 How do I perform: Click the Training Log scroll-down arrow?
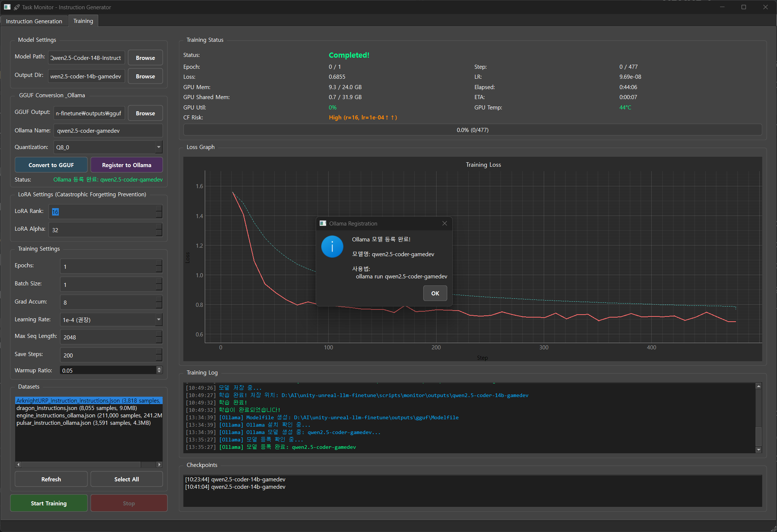[758, 450]
